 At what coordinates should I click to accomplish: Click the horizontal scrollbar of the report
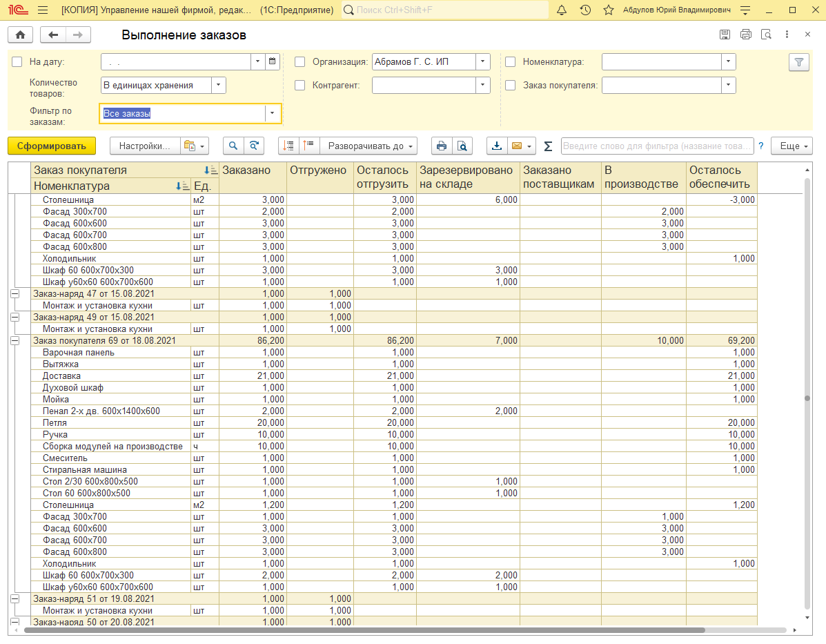[364, 630]
